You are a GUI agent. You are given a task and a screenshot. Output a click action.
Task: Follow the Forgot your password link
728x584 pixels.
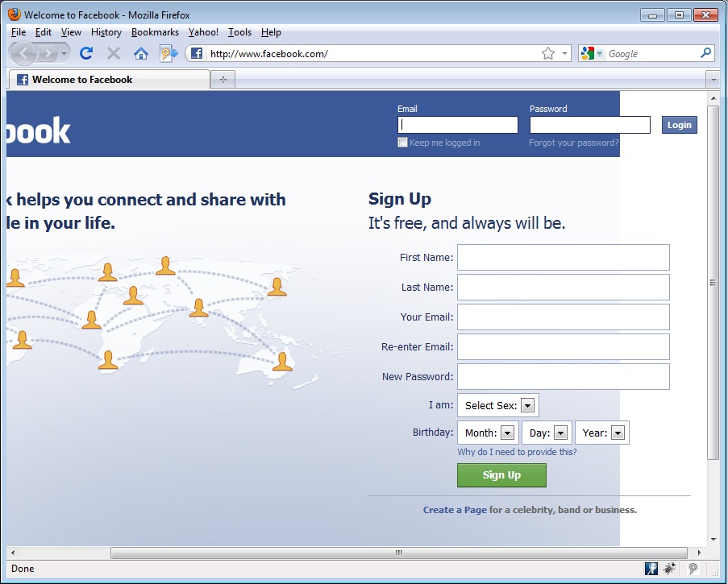click(x=573, y=143)
